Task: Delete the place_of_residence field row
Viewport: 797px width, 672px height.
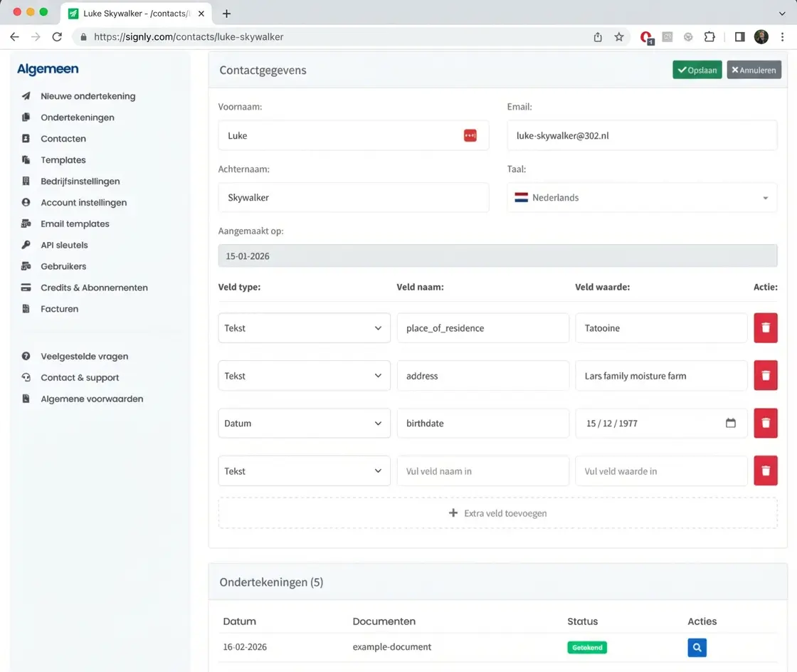Action: click(x=766, y=328)
